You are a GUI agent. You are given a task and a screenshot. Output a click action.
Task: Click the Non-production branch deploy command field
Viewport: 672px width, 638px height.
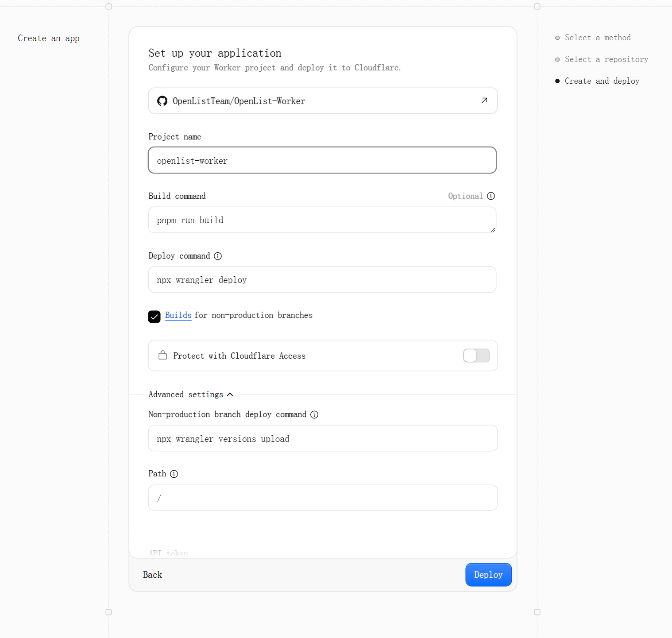click(x=323, y=438)
